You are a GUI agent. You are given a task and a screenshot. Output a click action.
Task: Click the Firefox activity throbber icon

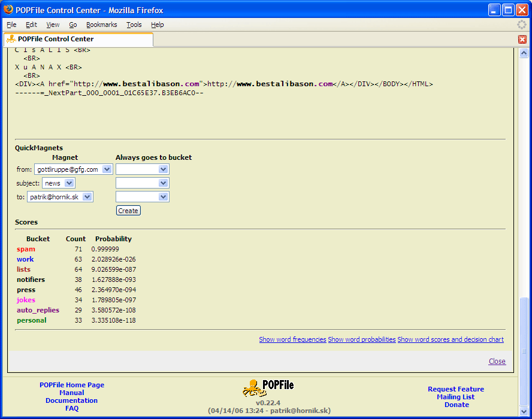coord(521,25)
